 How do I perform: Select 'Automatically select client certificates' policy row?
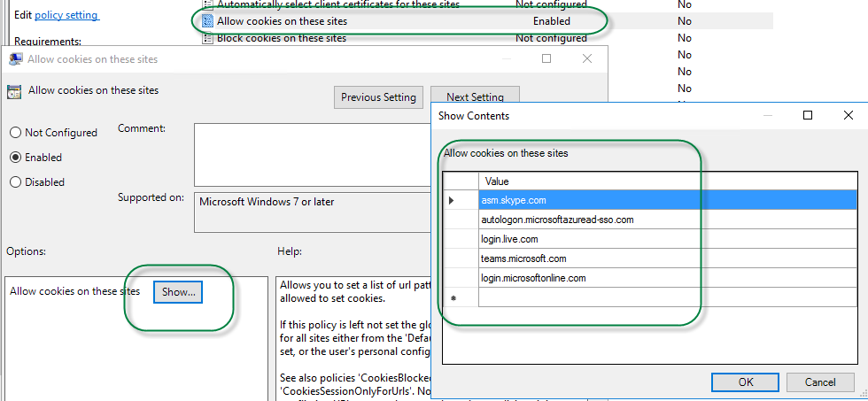click(x=487, y=5)
